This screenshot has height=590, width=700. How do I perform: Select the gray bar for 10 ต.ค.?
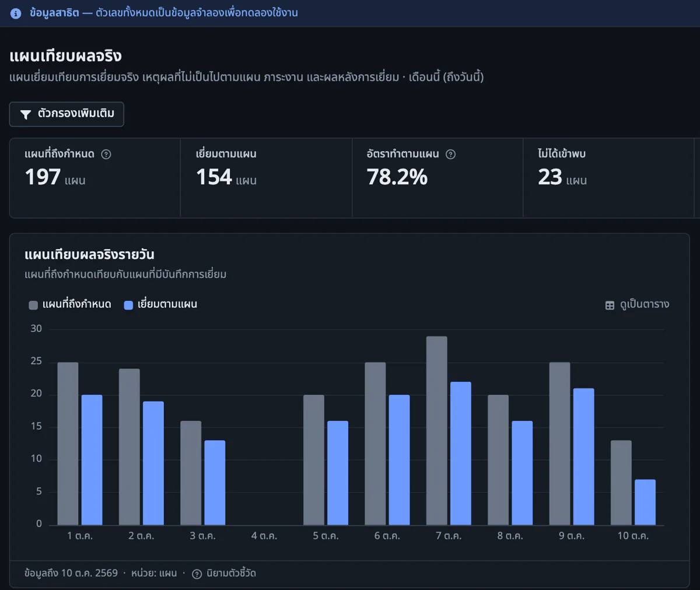tap(621, 483)
